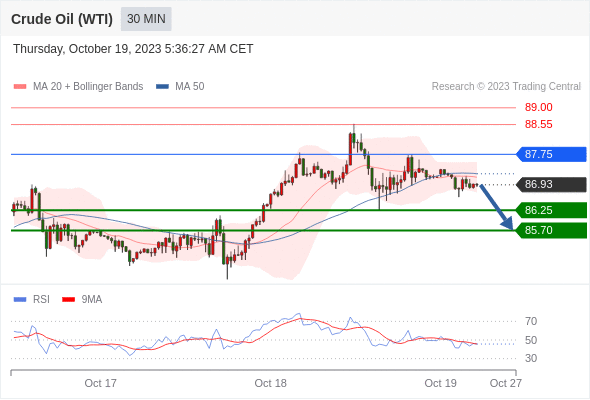Click the Oct 19 date axis label
Image resolution: width=590 pixels, height=400 pixels.
[x=441, y=383]
